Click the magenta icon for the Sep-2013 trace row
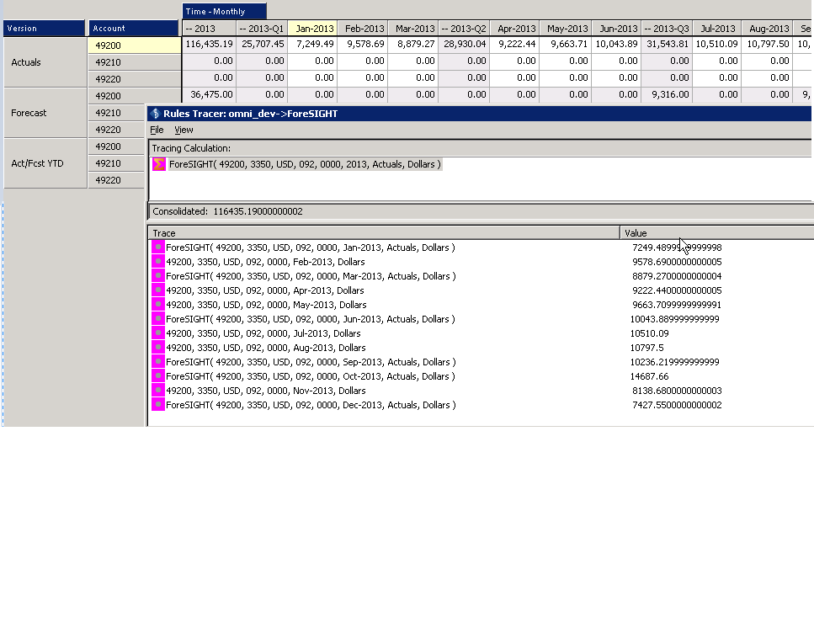Viewport: 814px width, 644px height. tap(158, 362)
